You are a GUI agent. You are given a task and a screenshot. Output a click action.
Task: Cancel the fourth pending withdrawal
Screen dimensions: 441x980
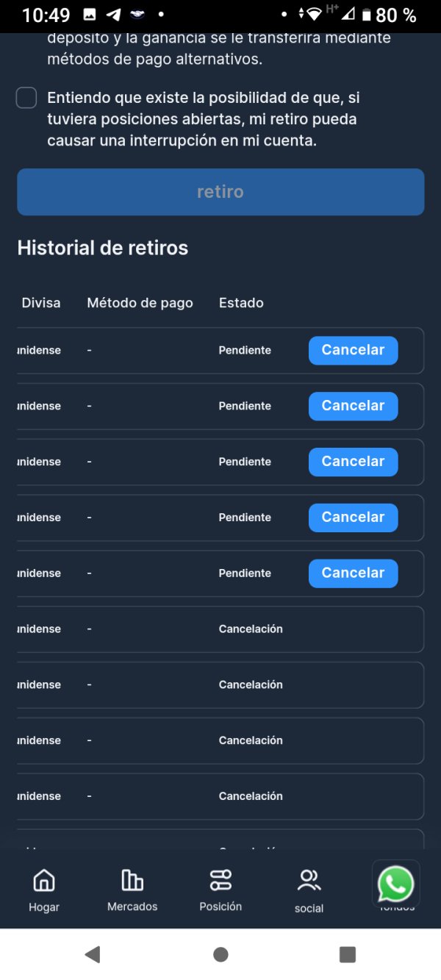[353, 518]
